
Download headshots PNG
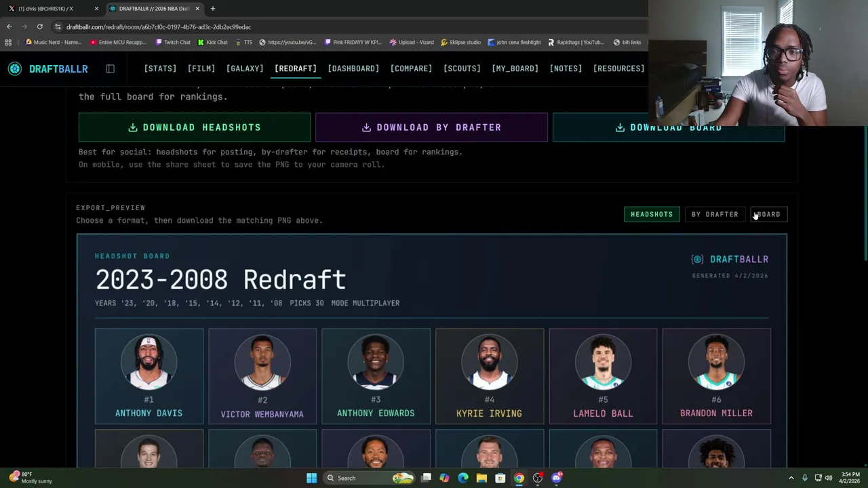[195, 127]
